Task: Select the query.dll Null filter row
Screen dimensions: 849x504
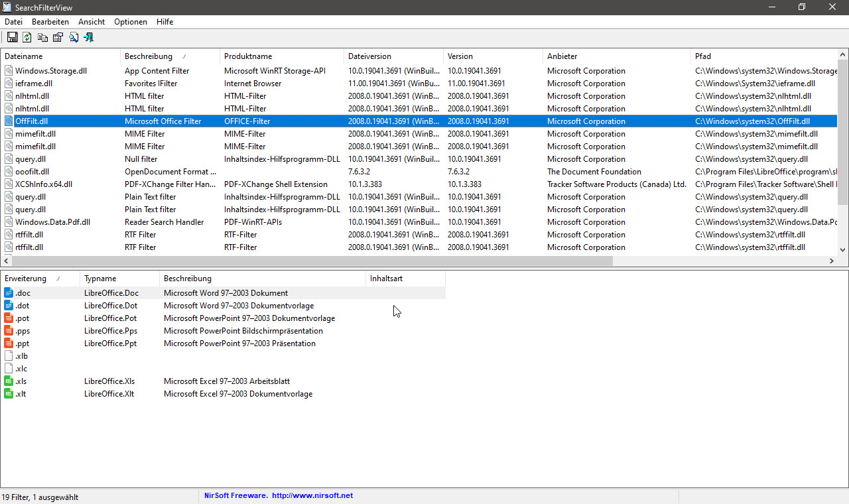Action: (419, 158)
